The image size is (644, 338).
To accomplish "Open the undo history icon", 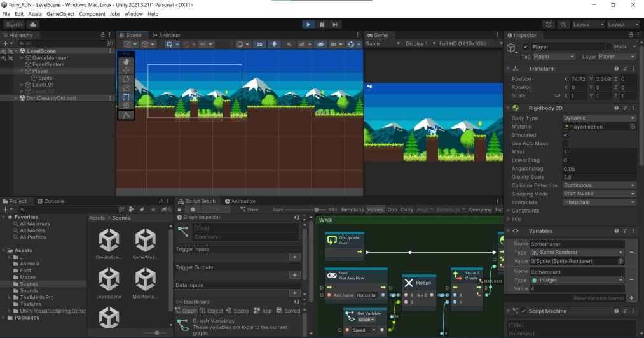I will [549, 25].
